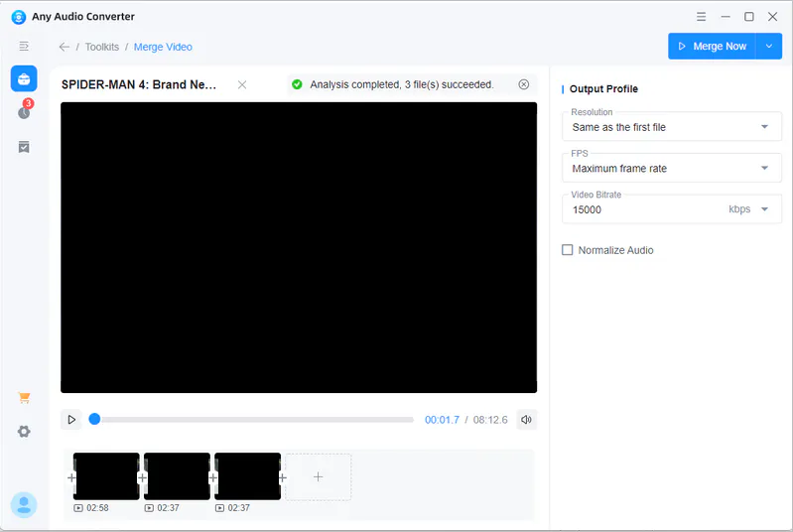
Task: Expand the Merge Now dropdown arrow
Action: pos(769,46)
